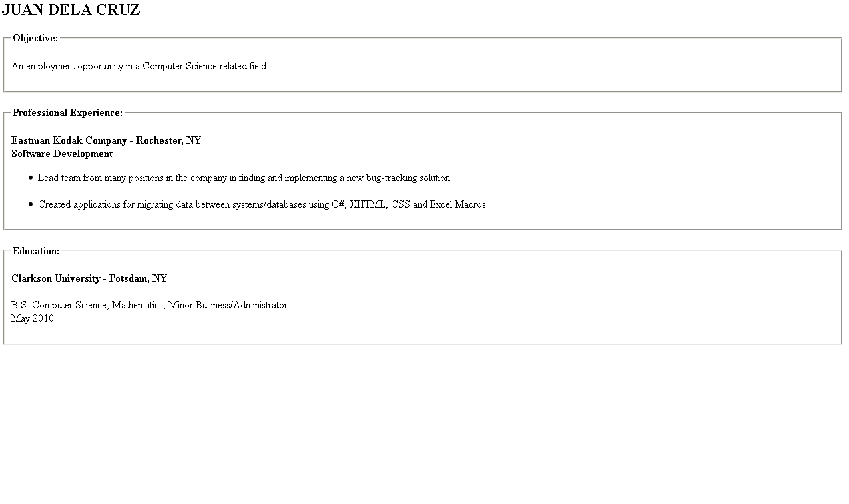Click Minor Business/Administrator text

pos(228,305)
